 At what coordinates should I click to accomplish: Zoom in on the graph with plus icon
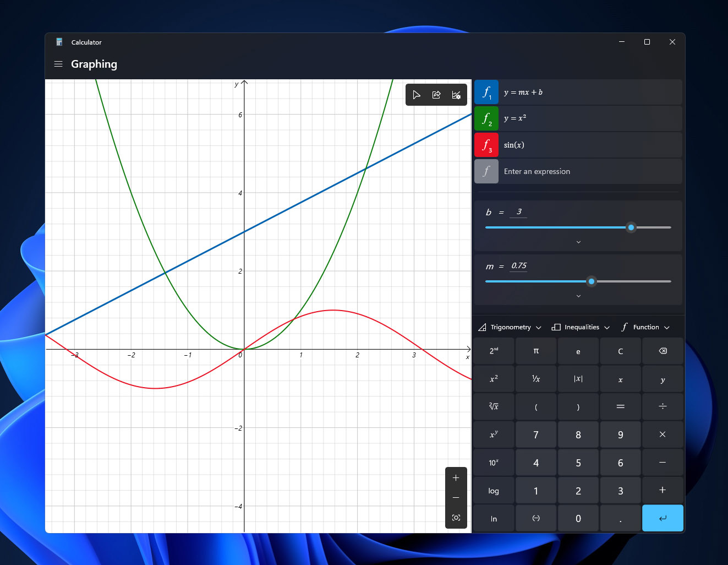[456, 477]
